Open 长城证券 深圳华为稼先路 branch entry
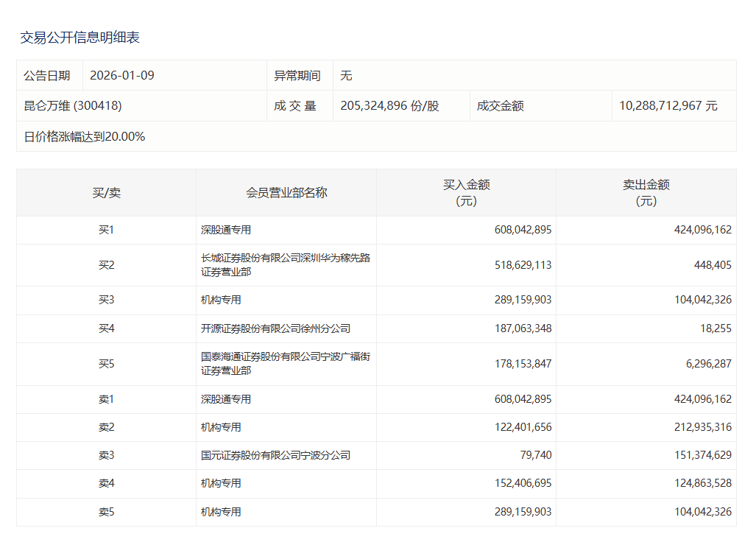The width and height of the screenshot is (756, 545). point(286,265)
